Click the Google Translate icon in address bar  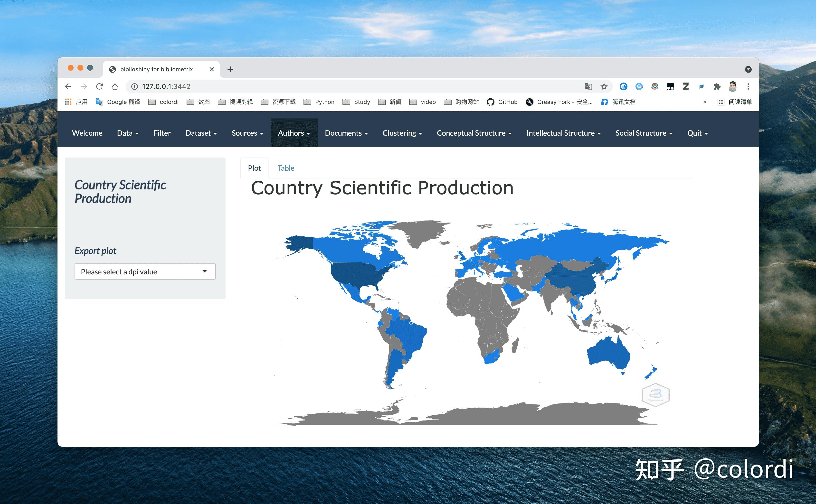pos(588,86)
